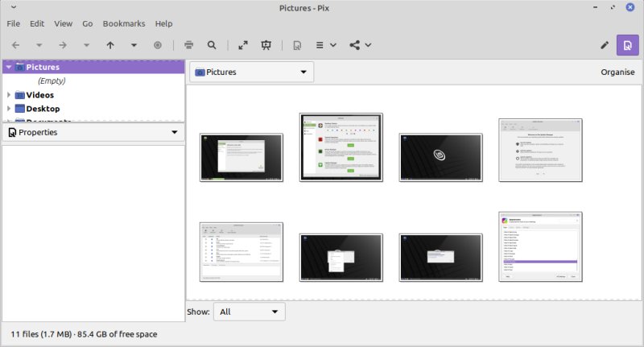Click the Organise button
This screenshot has height=347, width=644.
click(617, 72)
